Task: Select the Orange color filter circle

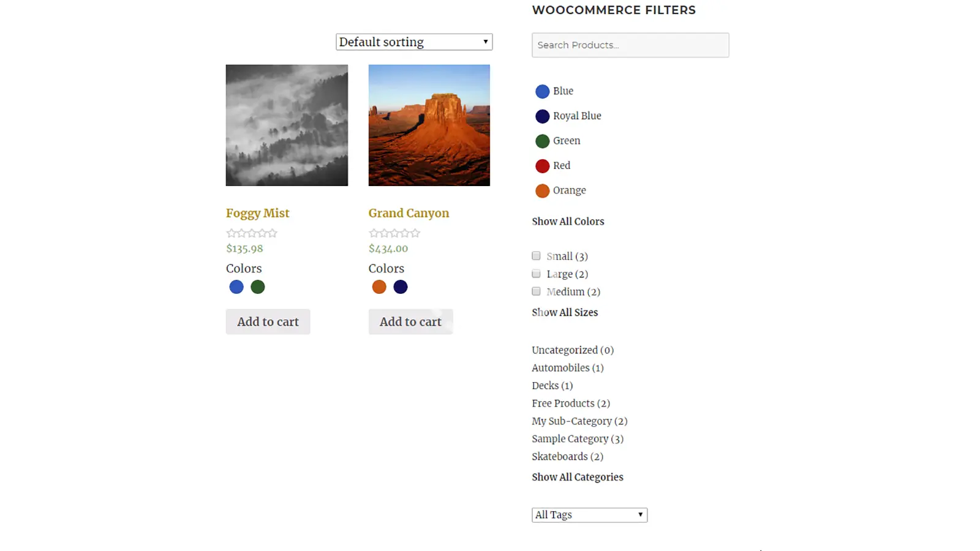Action: [x=542, y=191]
